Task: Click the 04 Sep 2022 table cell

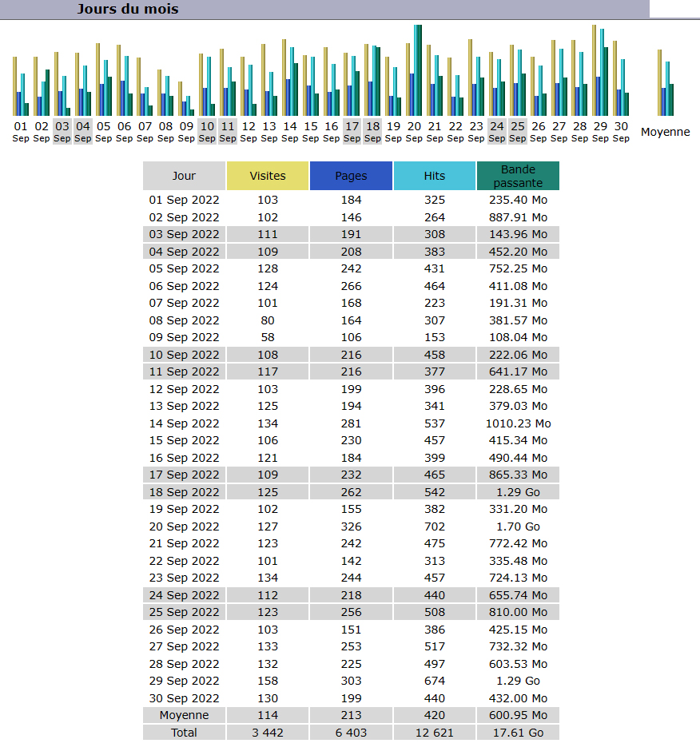Action: coord(184,252)
